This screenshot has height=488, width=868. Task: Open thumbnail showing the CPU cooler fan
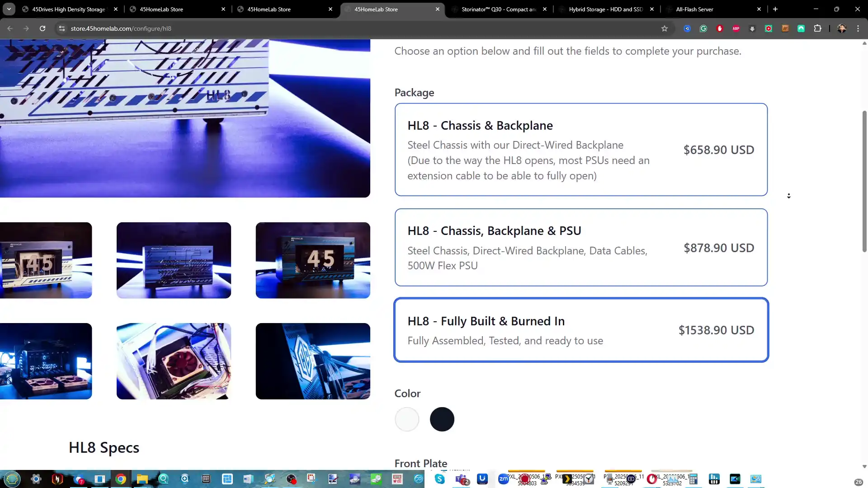pyautogui.click(x=174, y=361)
